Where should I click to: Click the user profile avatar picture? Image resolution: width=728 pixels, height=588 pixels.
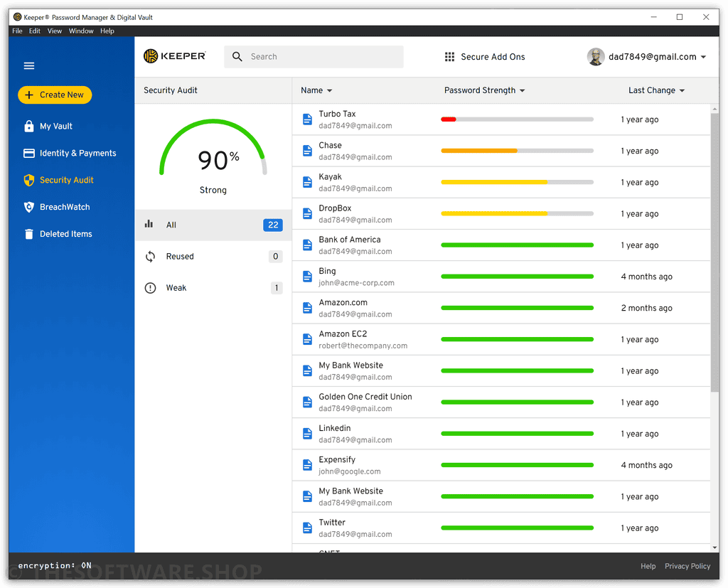tap(596, 57)
